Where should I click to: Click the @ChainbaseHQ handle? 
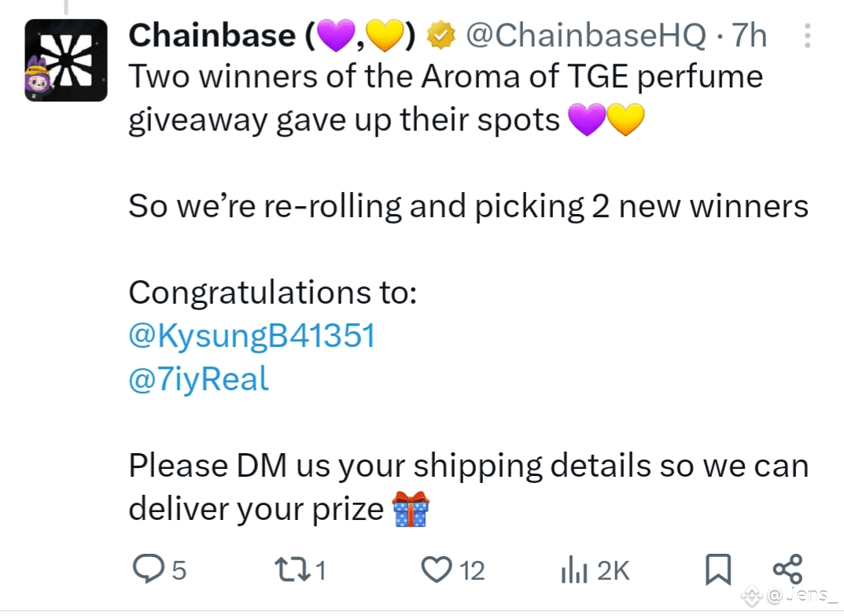click(586, 35)
